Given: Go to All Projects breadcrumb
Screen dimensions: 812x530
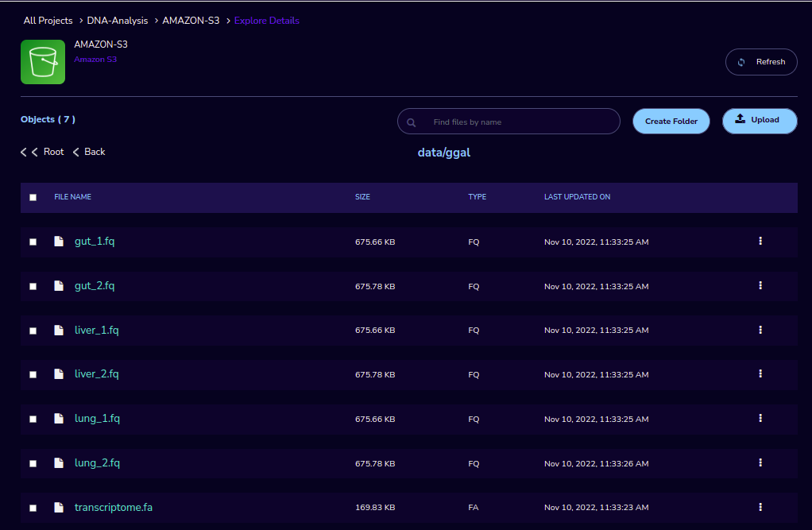Looking at the screenshot, I should tap(48, 21).
